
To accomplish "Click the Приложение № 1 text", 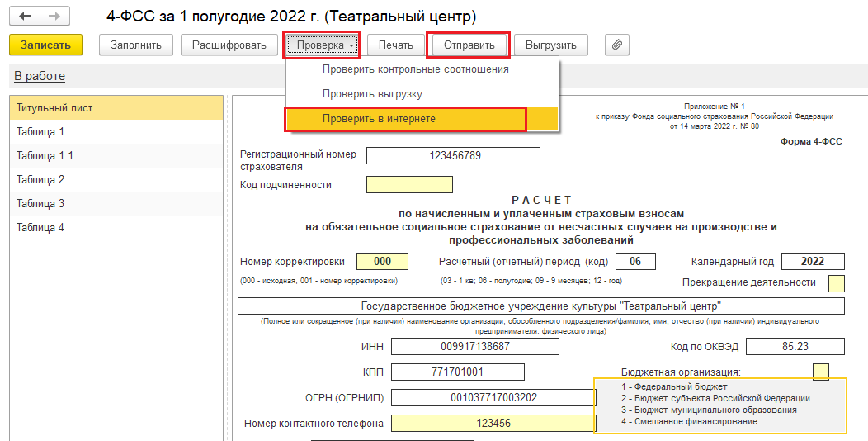I will 714,107.
